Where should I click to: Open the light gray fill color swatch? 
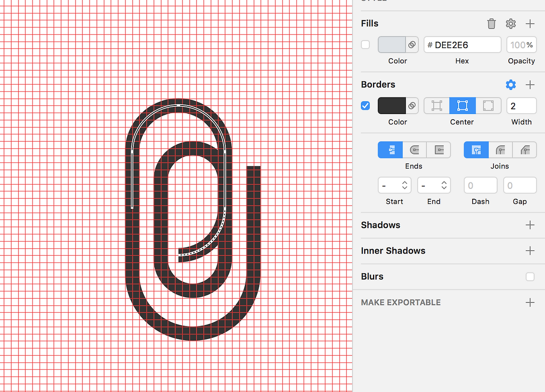(x=392, y=45)
